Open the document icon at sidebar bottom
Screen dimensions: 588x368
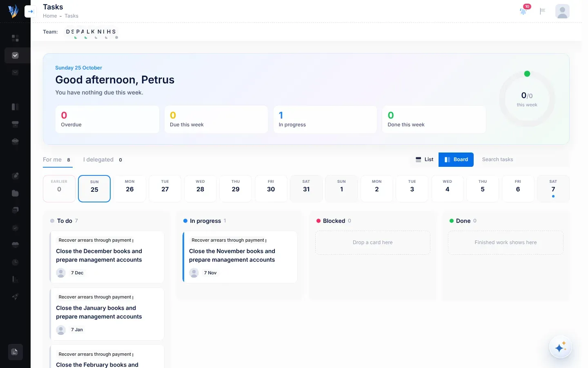[15, 352]
